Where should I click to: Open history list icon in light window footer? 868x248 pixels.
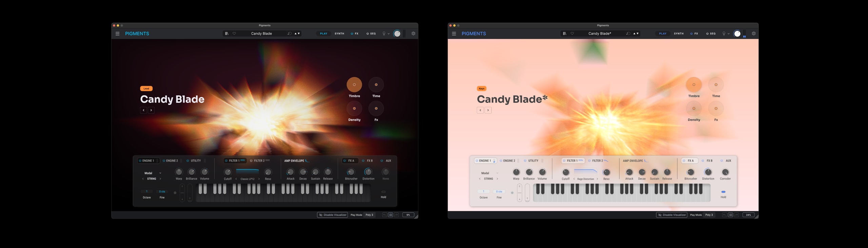pos(730,215)
